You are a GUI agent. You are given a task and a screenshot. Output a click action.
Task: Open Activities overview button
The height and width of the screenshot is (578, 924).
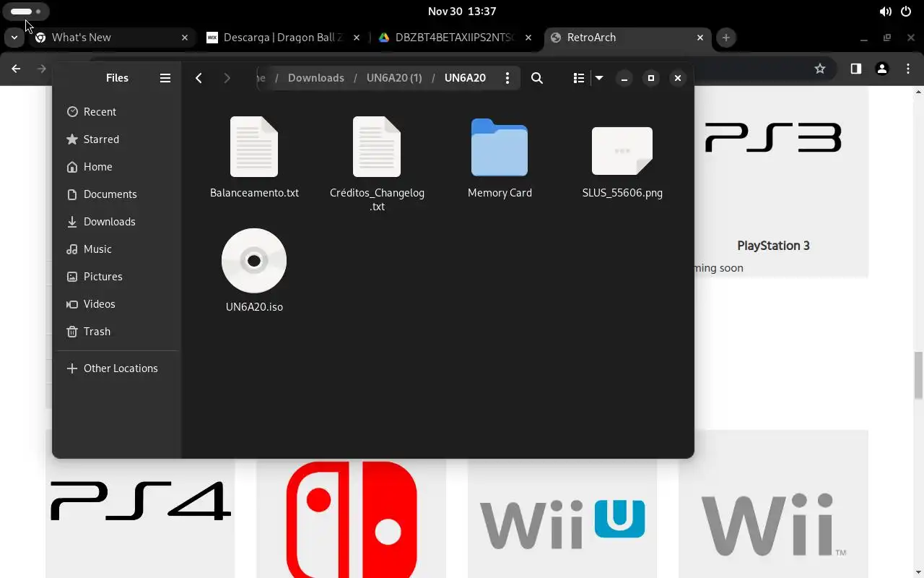click(x=27, y=12)
